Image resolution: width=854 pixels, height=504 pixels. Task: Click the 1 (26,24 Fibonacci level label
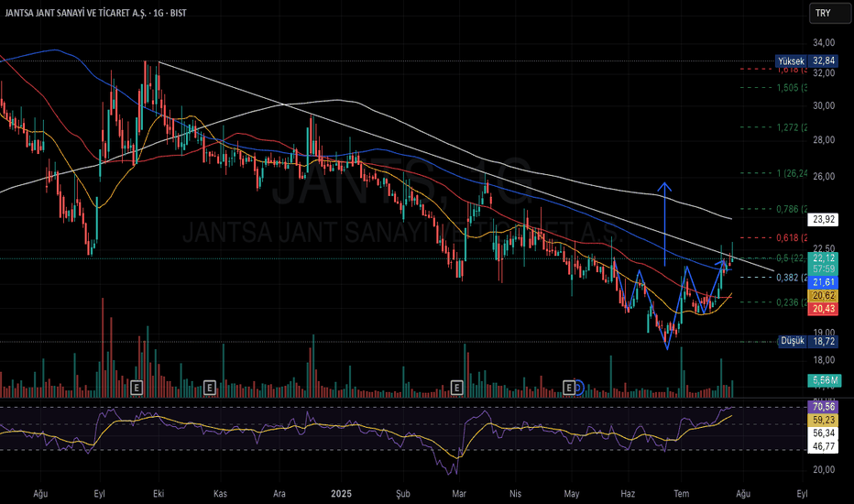(792, 173)
